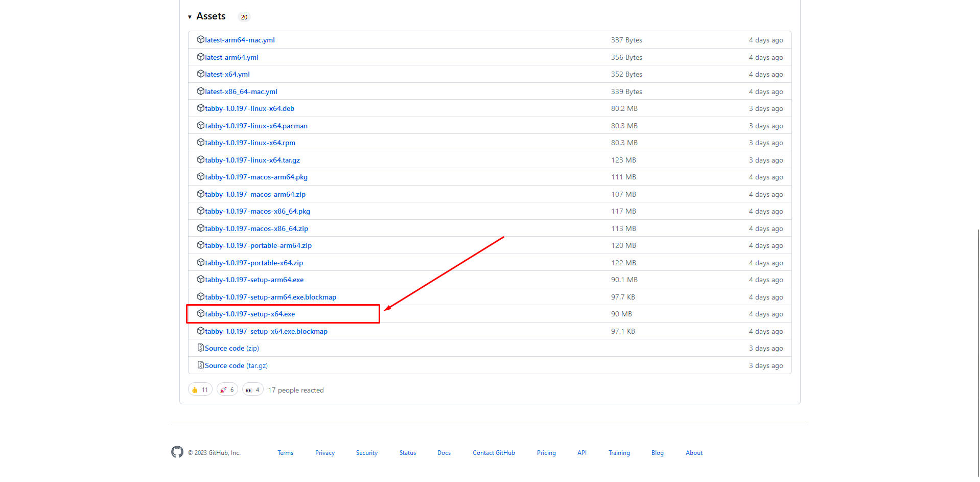Viewport: 980px width, 482px height.
Task: Download tabby-1.0.197-setup-x64.exe installer
Action: pyautogui.click(x=250, y=314)
